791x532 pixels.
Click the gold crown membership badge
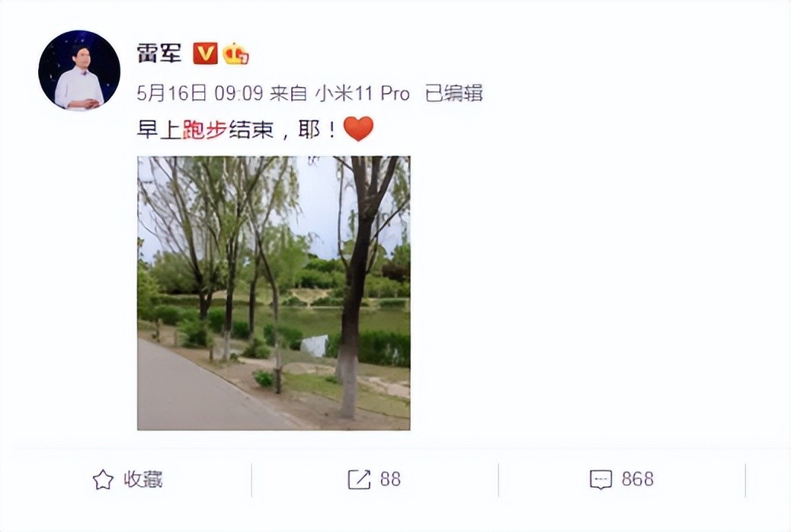click(235, 53)
